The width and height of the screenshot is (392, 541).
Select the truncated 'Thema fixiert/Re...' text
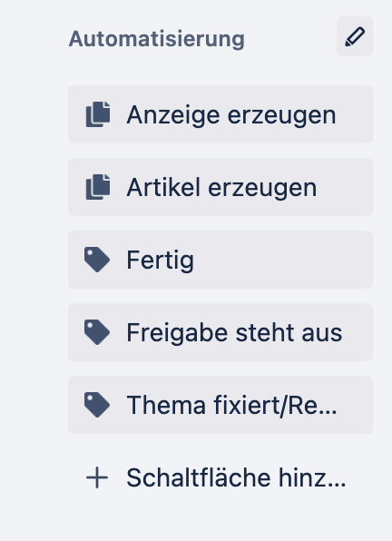[x=231, y=406]
